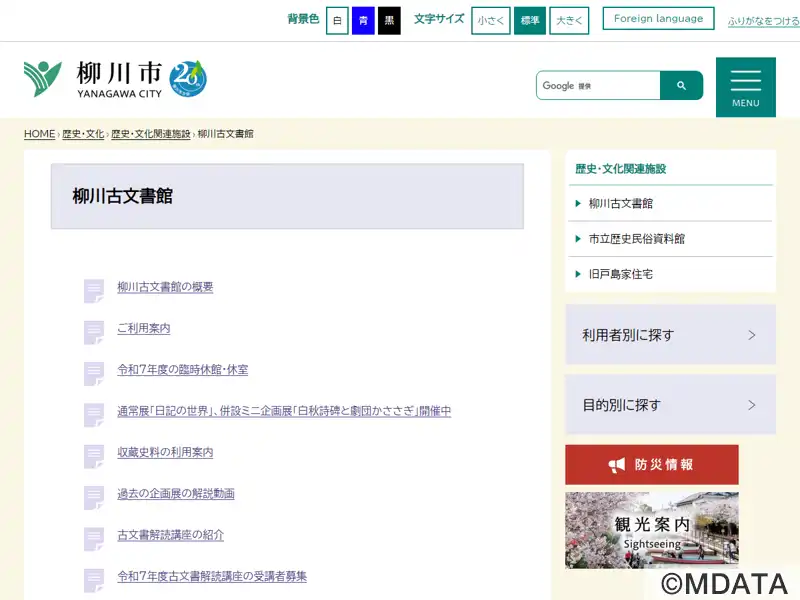Open 古文書解読講座の紹介 link

click(170, 535)
